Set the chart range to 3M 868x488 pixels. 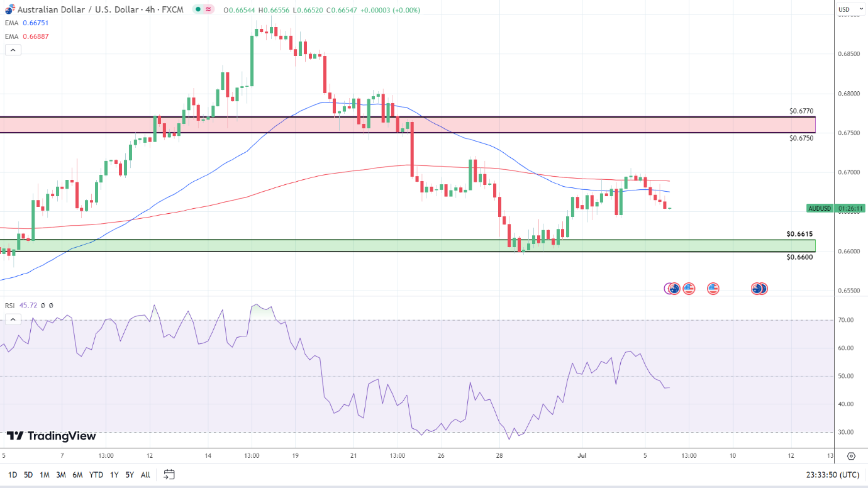point(61,475)
